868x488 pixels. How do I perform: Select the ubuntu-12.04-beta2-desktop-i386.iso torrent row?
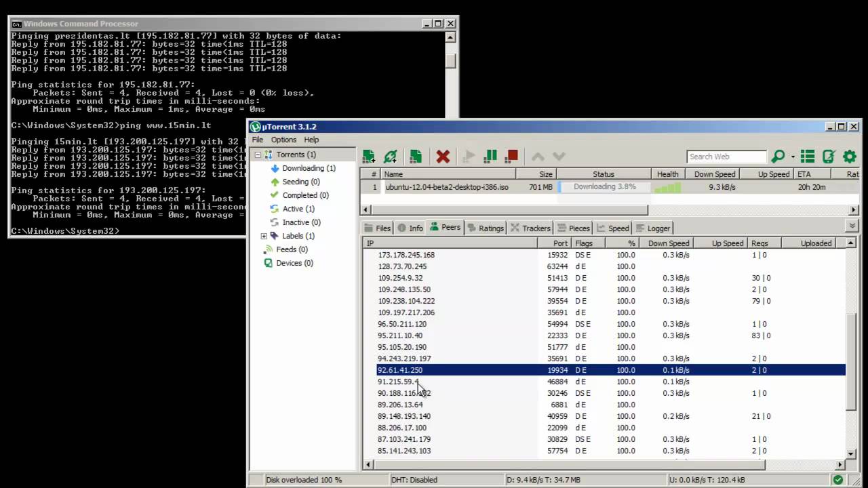[x=610, y=187]
